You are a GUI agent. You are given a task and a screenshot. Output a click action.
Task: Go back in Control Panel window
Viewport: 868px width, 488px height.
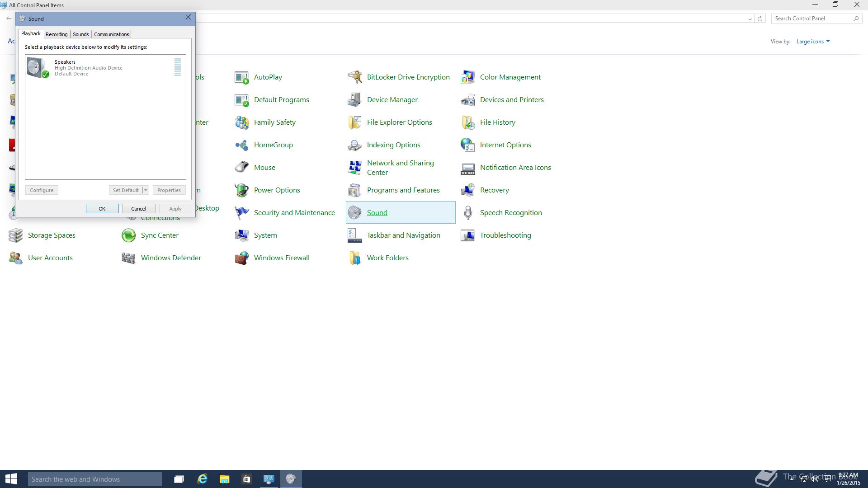[x=9, y=19]
